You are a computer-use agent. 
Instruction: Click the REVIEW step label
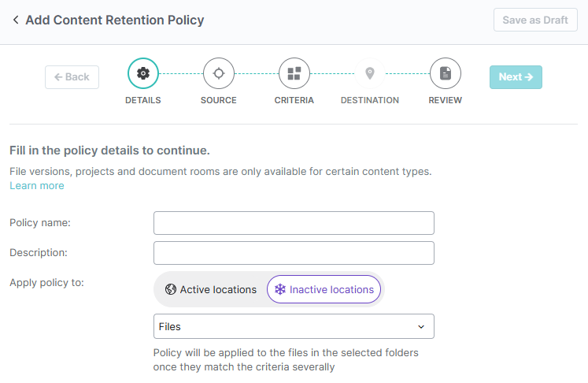[445, 100]
